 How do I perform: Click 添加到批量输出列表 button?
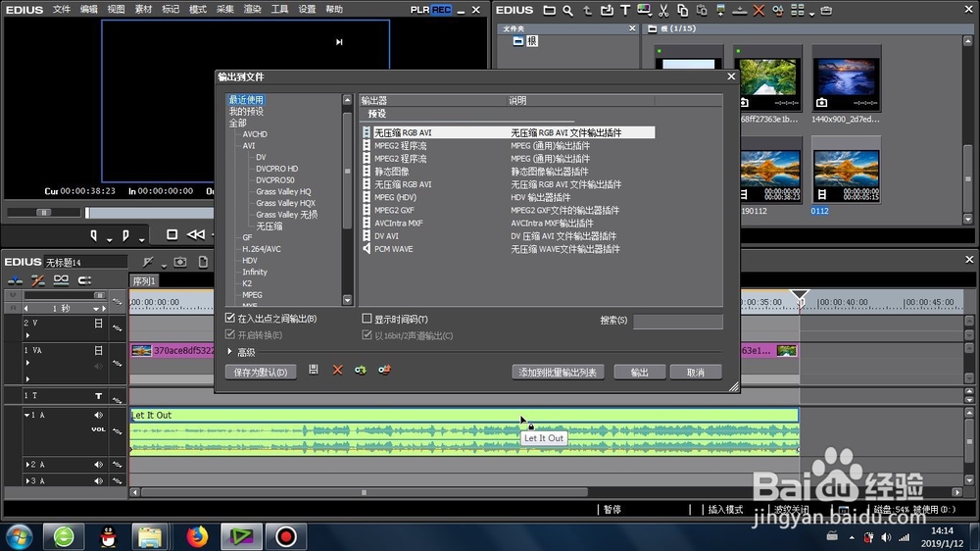click(558, 373)
